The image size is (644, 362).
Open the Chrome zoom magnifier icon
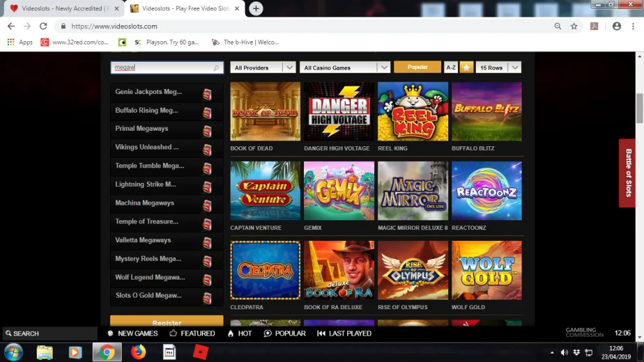[x=557, y=26]
